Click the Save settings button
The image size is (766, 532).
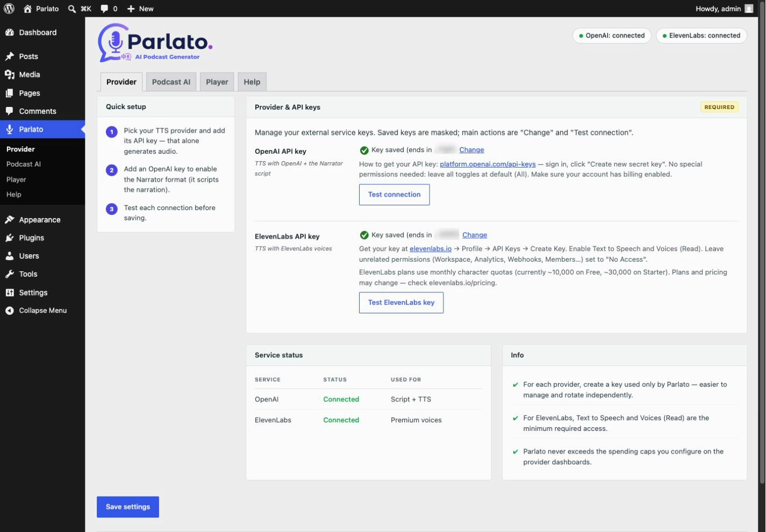(128, 507)
